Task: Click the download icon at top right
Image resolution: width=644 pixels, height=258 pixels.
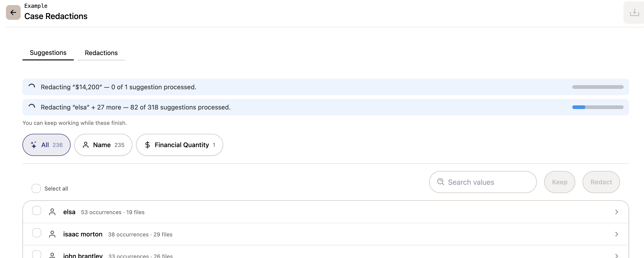Action: (x=634, y=12)
